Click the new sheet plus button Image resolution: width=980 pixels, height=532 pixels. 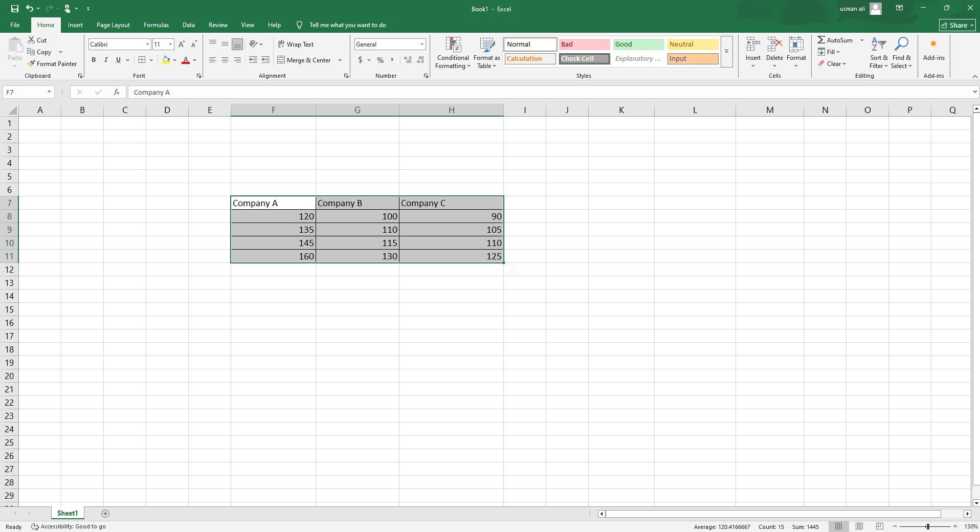[105, 514]
